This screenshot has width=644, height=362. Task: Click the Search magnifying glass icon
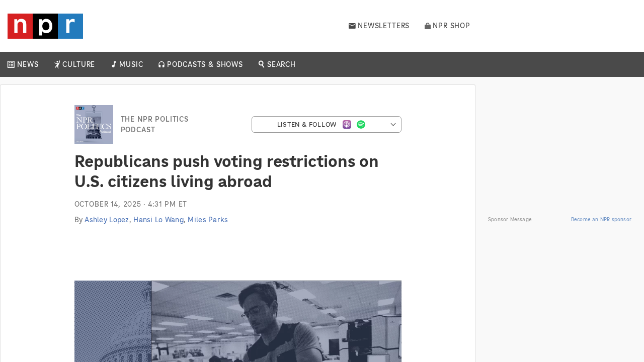(262, 64)
